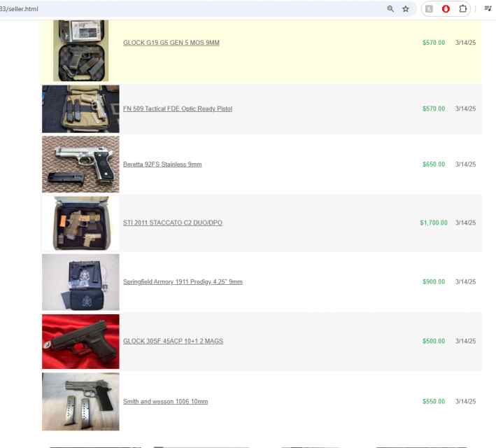Bookmark this page with the star icon

tap(406, 9)
